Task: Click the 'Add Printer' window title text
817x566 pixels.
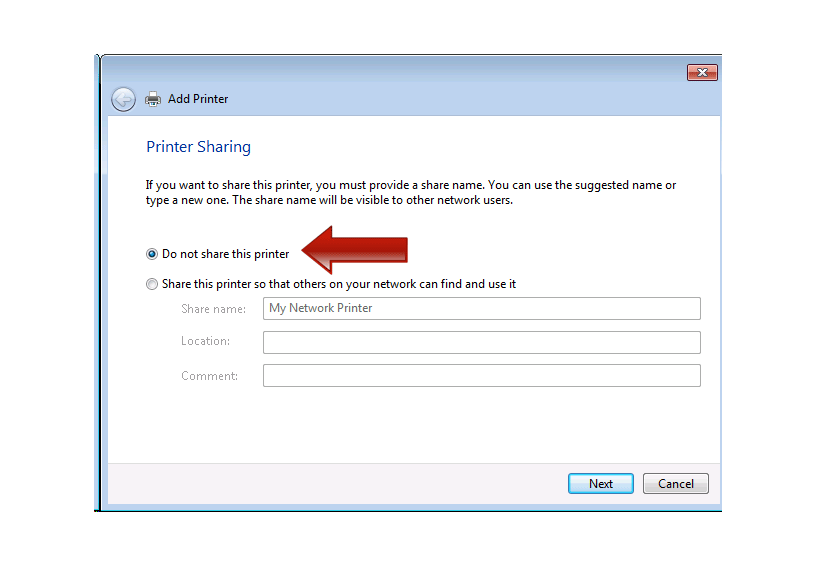Action: tap(198, 99)
